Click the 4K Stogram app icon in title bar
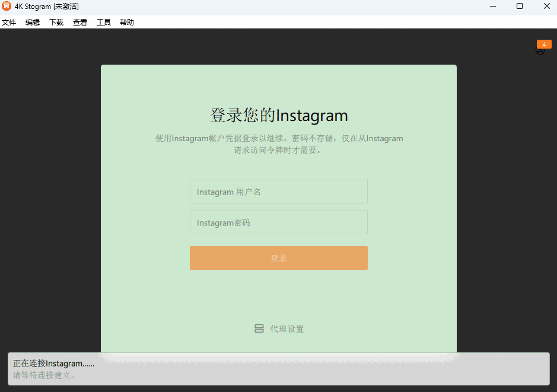Screen dimensions: 557x392 6,7
